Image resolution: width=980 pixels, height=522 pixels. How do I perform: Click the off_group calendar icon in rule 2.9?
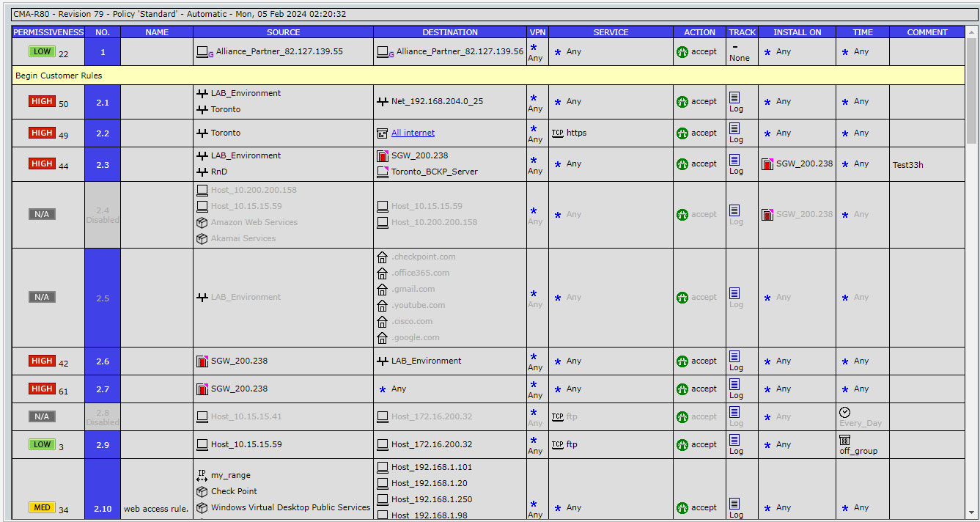[x=845, y=441]
